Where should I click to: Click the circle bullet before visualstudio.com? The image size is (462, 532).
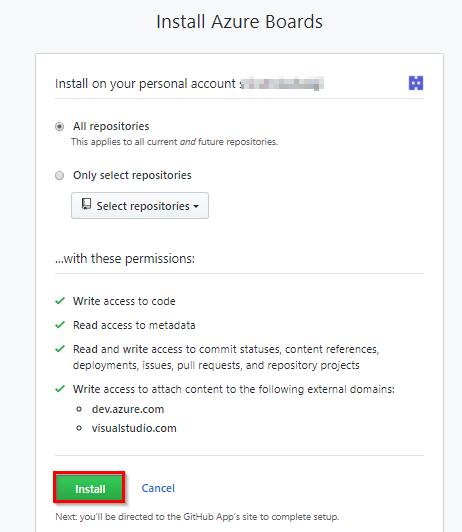tap(79, 428)
